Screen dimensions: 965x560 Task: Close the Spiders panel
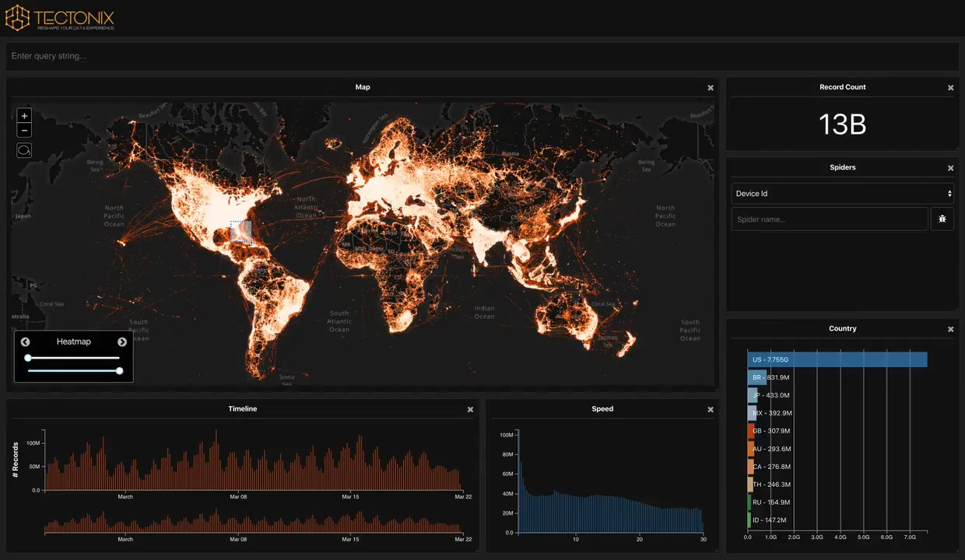click(950, 168)
